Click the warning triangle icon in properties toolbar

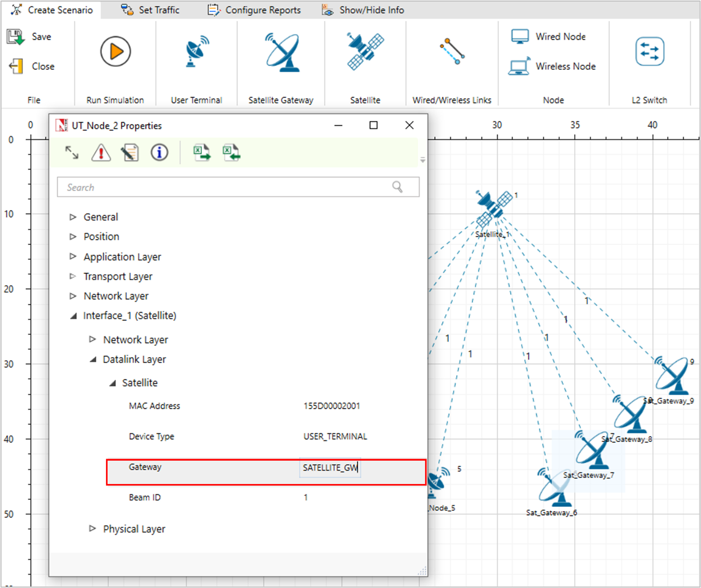coord(101,153)
